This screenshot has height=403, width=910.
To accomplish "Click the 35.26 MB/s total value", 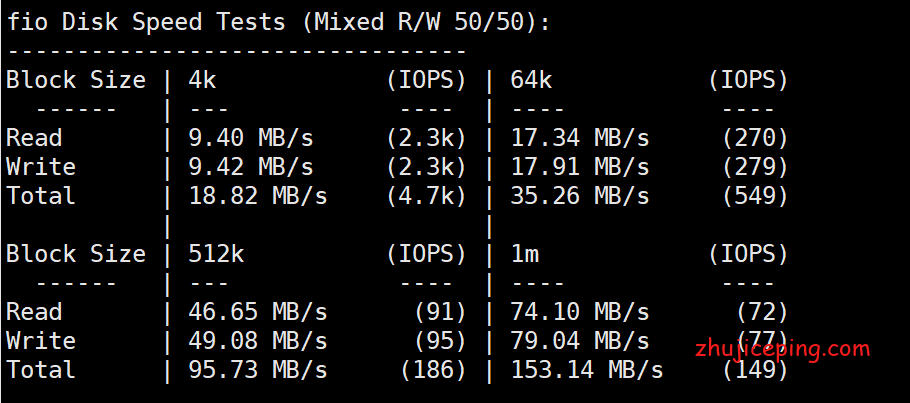I will 580,196.
